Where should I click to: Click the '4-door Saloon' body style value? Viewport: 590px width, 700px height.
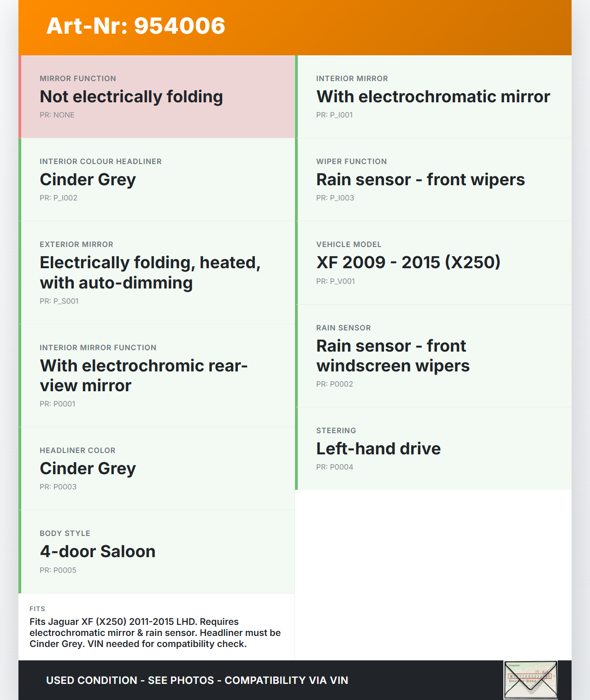tap(97, 552)
